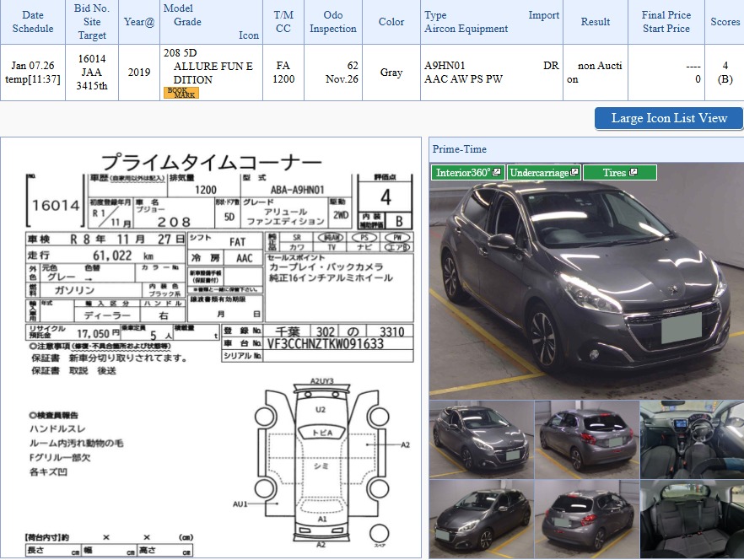Open the auction inspection sheet image
The height and width of the screenshot is (560, 744).
pos(211,347)
